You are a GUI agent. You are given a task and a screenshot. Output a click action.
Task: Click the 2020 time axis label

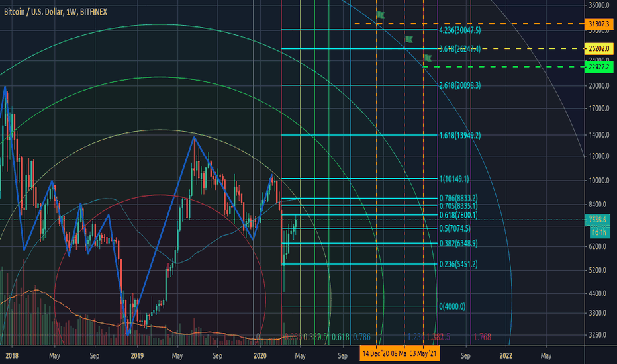pyautogui.click(x=260, y=356)
